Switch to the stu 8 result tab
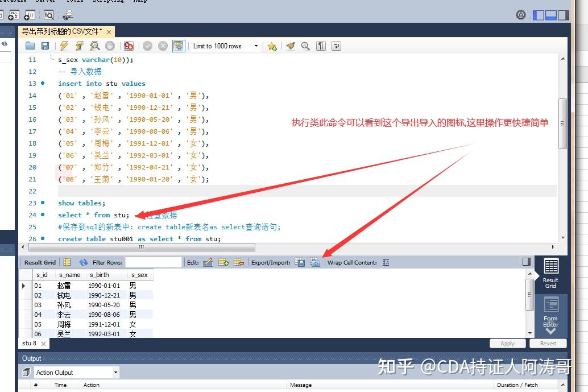Viewport: 588px width, 392px height. click(28, 344)
